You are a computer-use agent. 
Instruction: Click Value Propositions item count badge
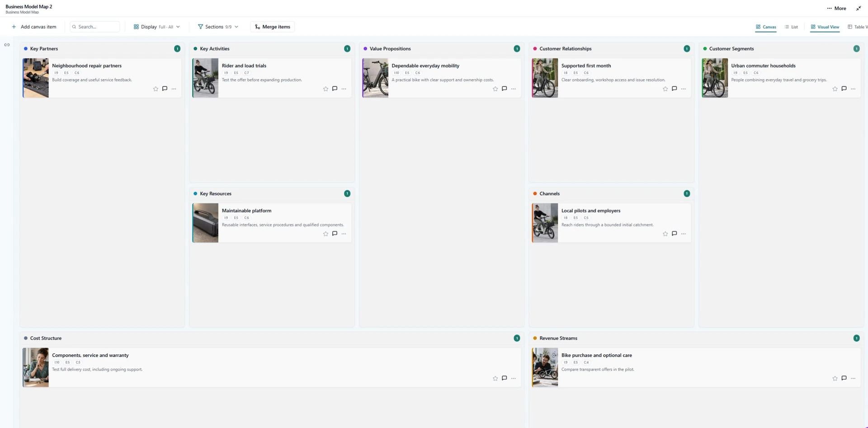517,49
